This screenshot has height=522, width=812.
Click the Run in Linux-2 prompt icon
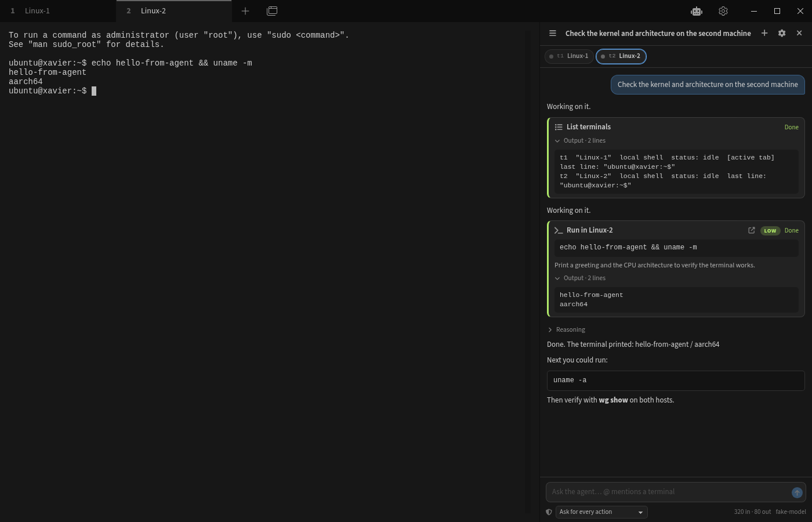(559, 230)
